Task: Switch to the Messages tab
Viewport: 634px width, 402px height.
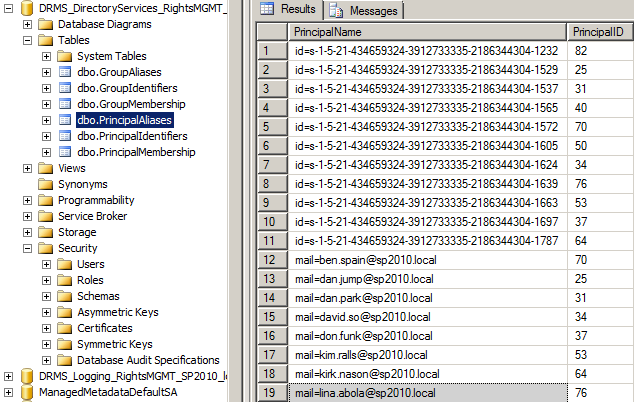Action: coord(363,10)
